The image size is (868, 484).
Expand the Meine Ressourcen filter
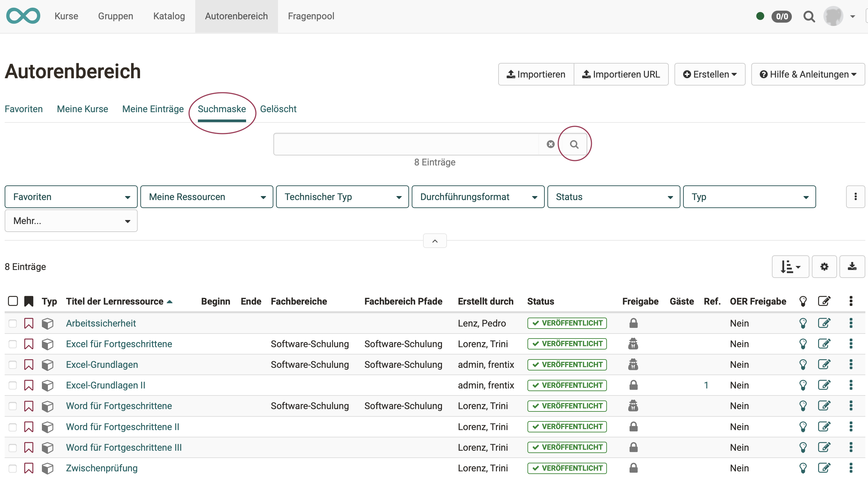pyautogui.click(x=207, y=197)
